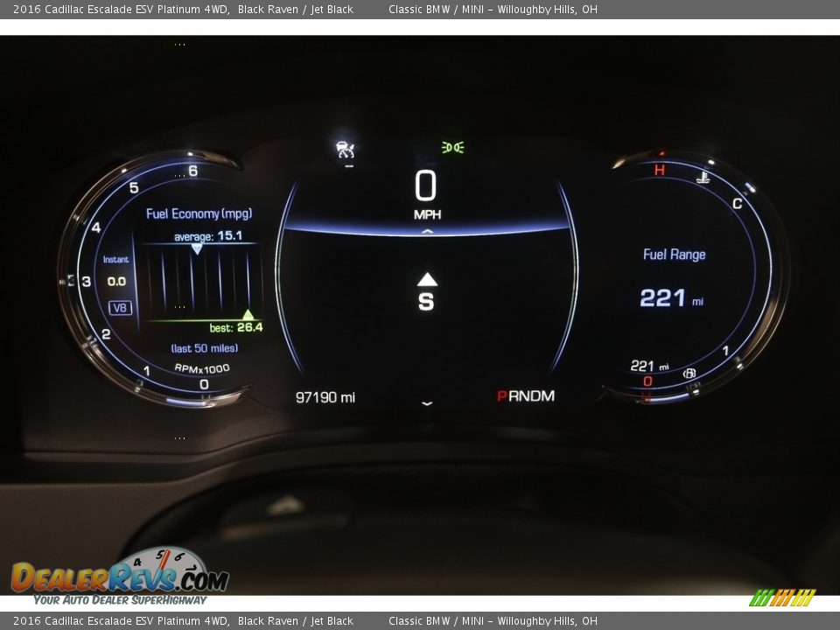Select the fuel economy history bar graph
Image resolution: width=840 pixels, height=630 pixels.
tap(201, 282)
